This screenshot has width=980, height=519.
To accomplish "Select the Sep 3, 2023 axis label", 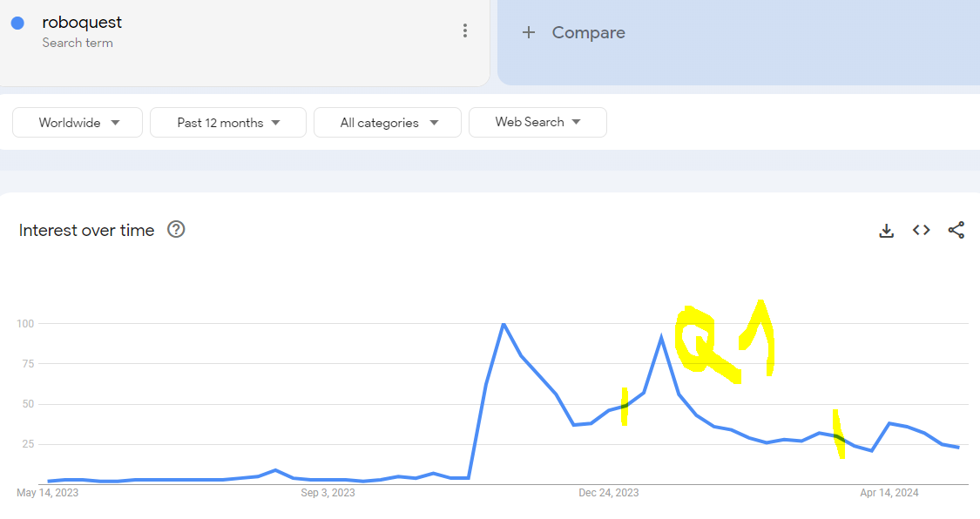I will click(328, 493).
